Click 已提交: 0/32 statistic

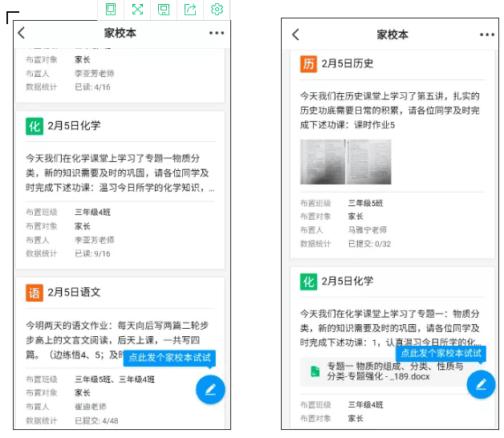click(369, 244)
